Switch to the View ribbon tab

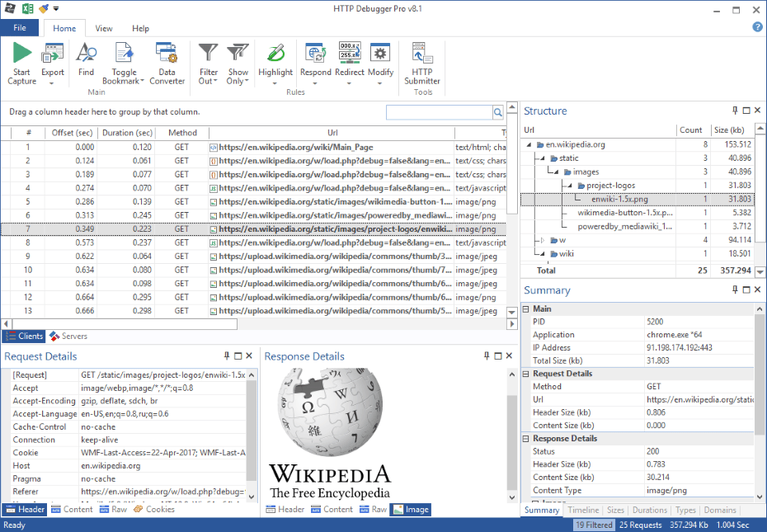coord(103,27)
